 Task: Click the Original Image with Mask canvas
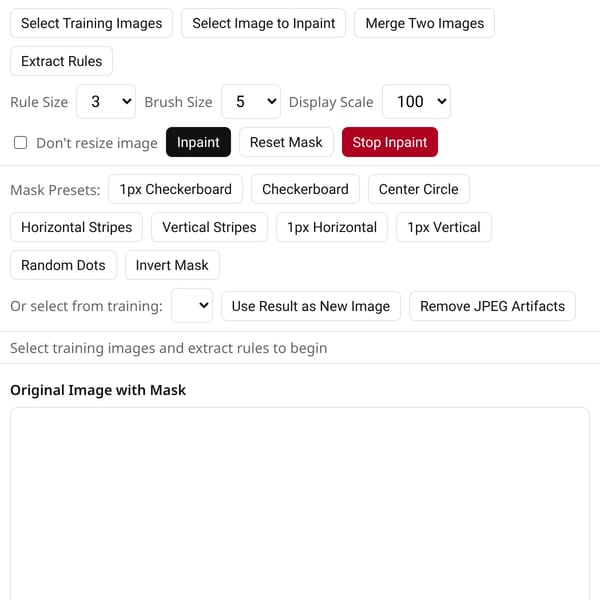pyautogui.click(x=300, y=504)
